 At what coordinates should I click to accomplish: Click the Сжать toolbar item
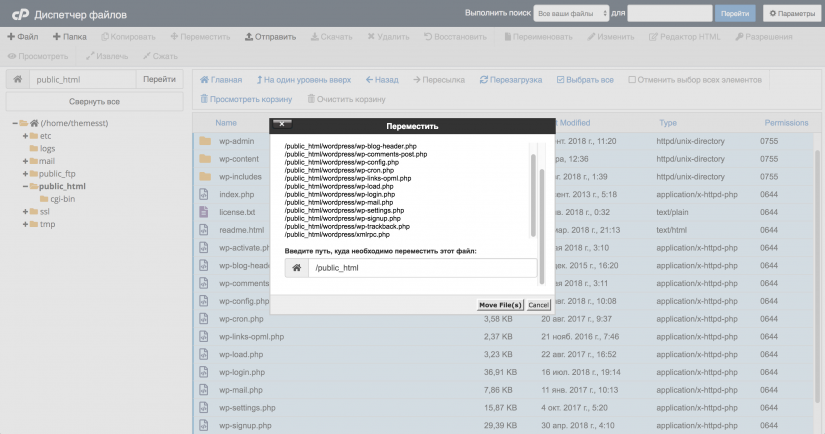(160, 56)
